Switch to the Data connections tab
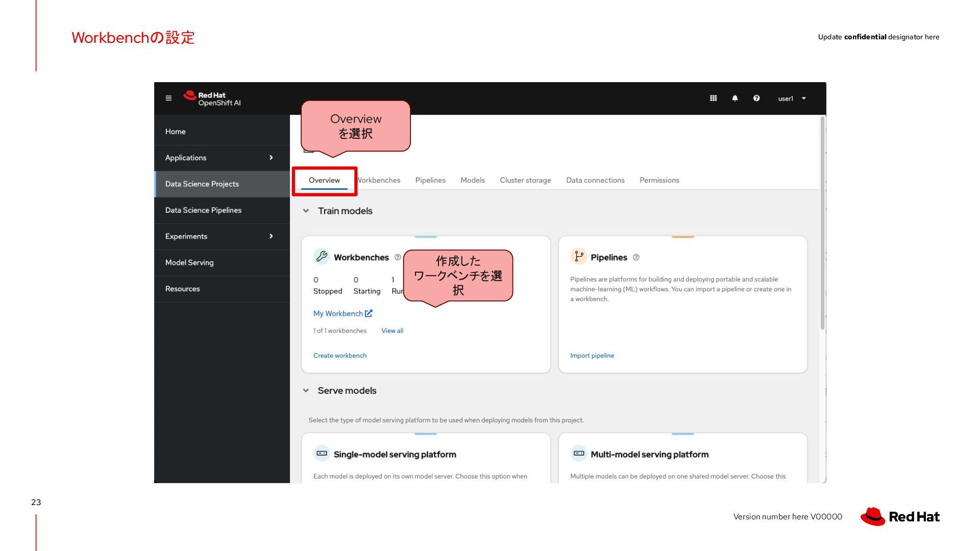The image size is (980, 551). (x=595, y=180)
